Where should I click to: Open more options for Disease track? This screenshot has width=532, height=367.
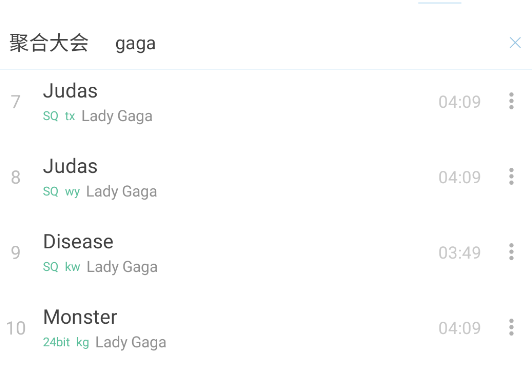tap(511, 252)
